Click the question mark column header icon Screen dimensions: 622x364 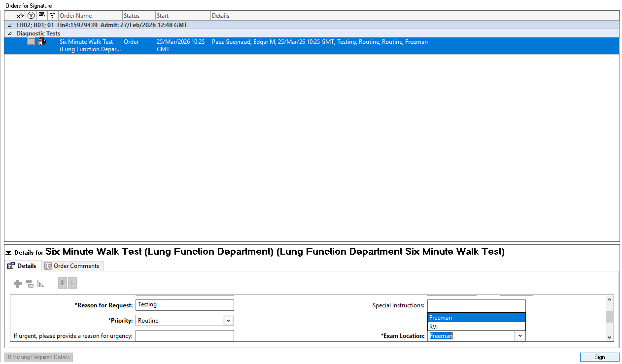tap(31, 16)
